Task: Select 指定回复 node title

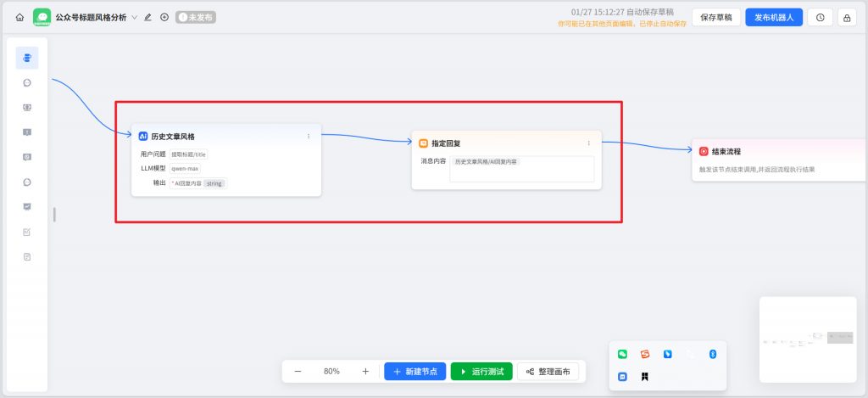Action: click(446, 143)
